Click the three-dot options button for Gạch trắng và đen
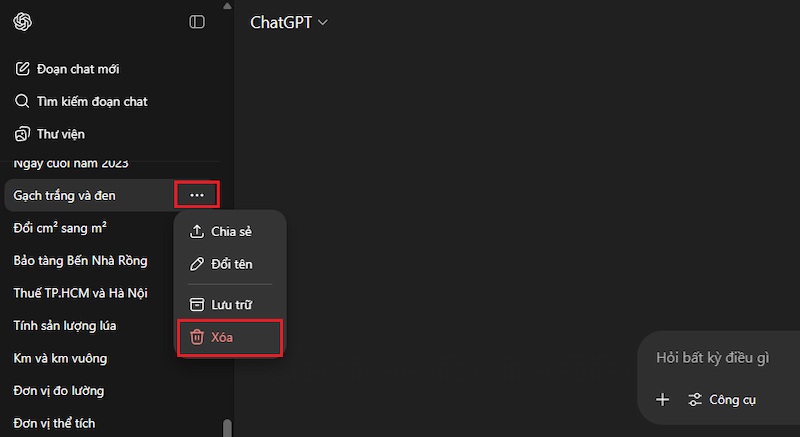Image resolution: width=800 pixels, height=437 pixels. [197, 195]
